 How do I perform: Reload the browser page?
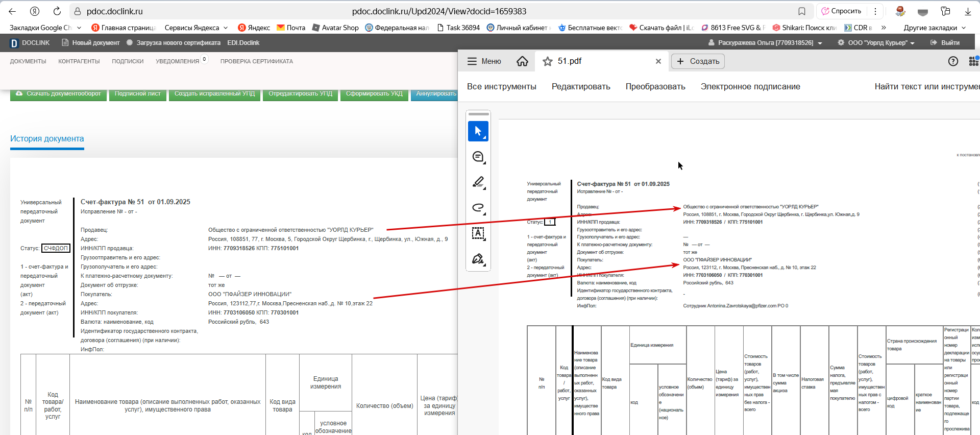coord(57,11)
